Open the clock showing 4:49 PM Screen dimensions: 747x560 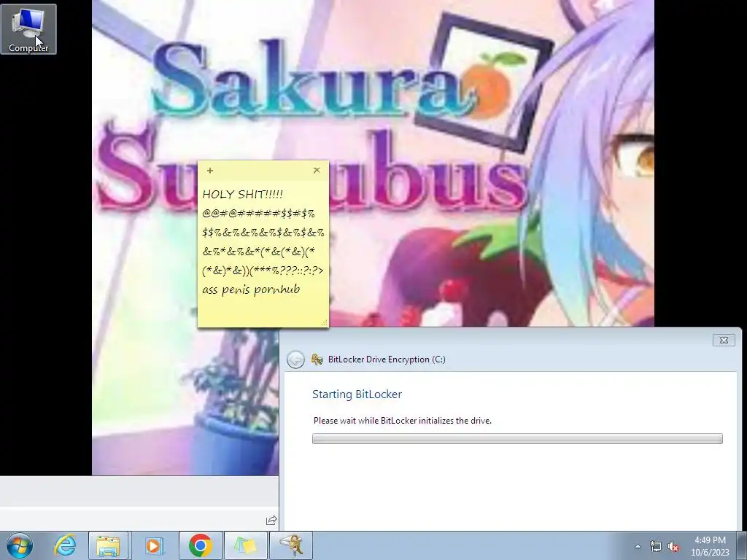point(710,540)
